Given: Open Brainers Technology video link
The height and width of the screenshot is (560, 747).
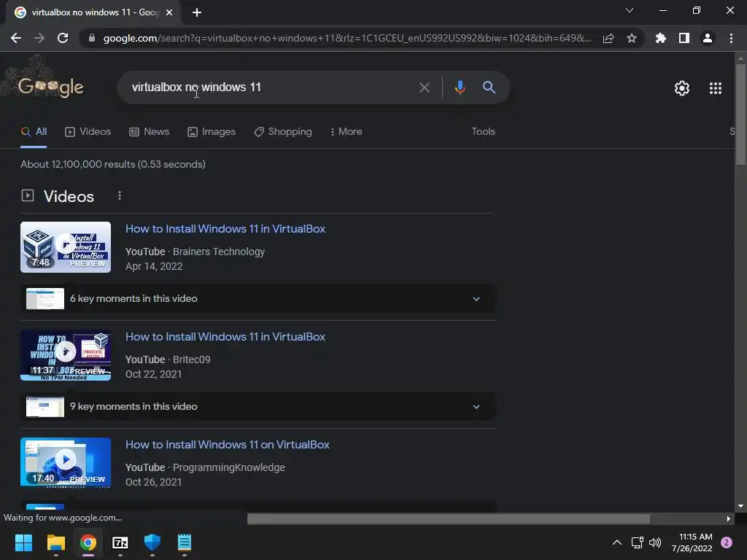Looking at the screenshot, I should point(225,228).
